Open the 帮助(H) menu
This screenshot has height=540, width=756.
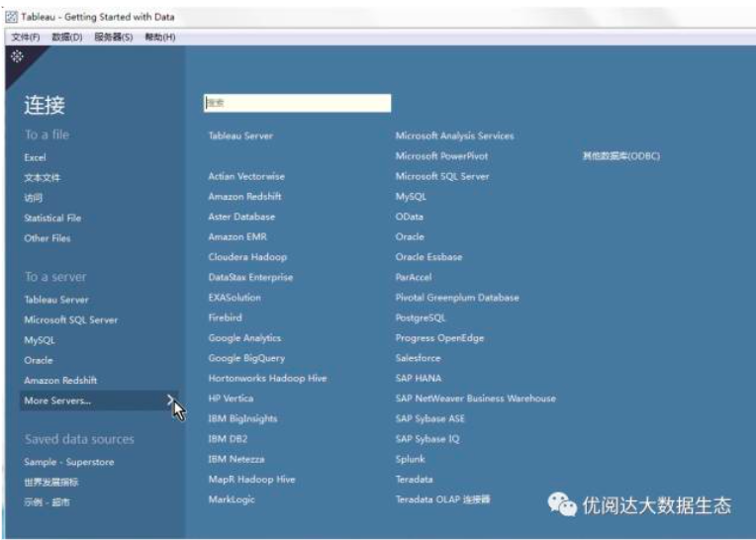click(x=159, y=37)
